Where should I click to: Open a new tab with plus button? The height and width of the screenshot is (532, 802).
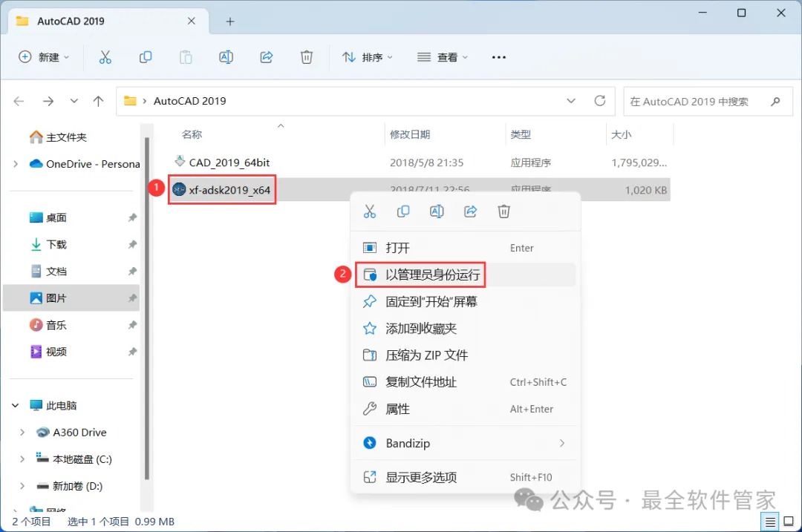[x=230, y=22]
